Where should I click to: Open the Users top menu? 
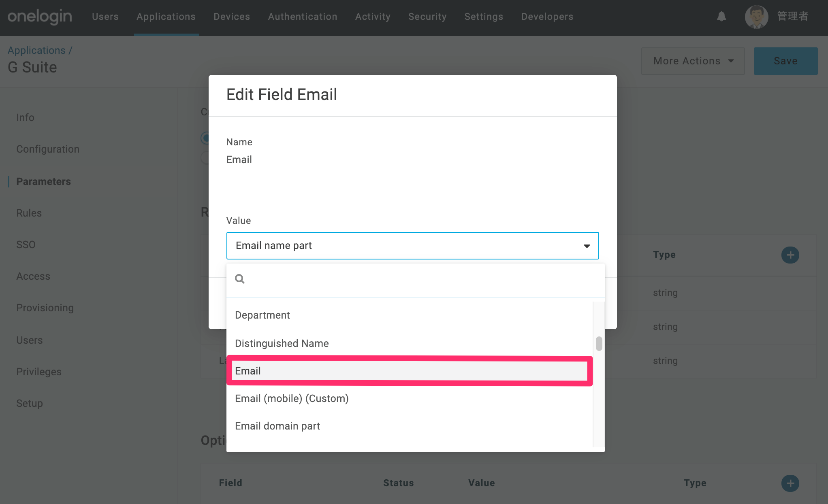point(105,17)
